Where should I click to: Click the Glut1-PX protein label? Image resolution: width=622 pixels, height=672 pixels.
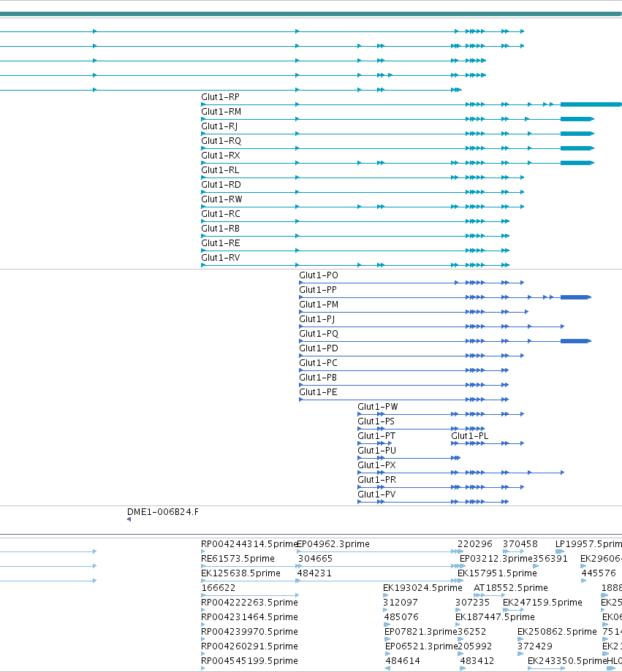click(376, 465)
